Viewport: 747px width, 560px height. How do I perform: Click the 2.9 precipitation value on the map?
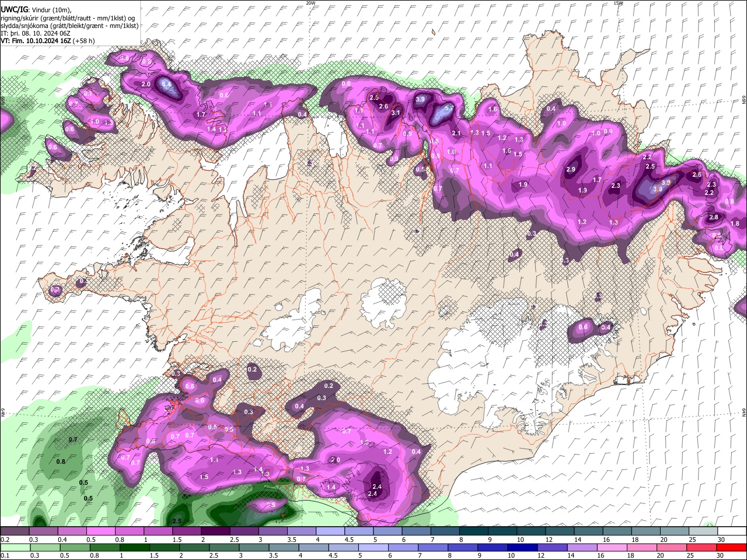pos(571,169)
